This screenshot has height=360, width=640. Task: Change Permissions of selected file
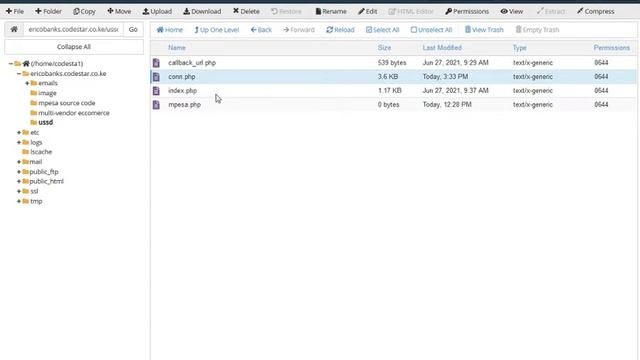(467, 11)
